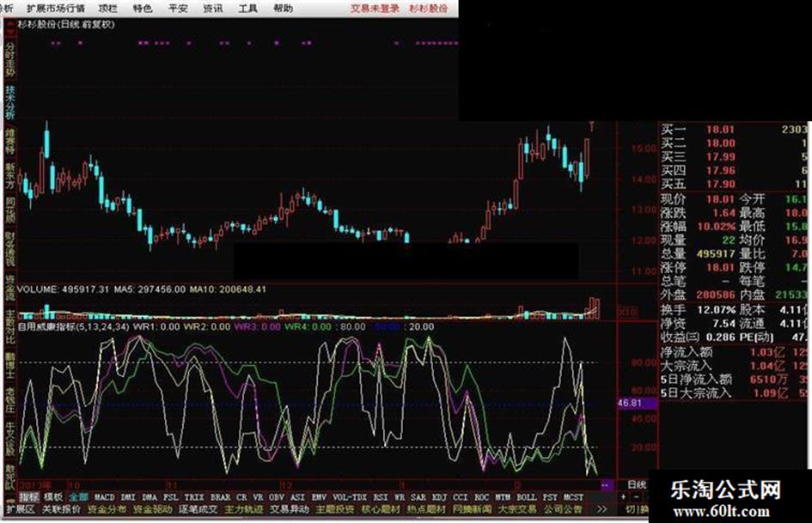Open the 项栏 menu
This screenshot has width=812, height=523.
pos(107,9)
